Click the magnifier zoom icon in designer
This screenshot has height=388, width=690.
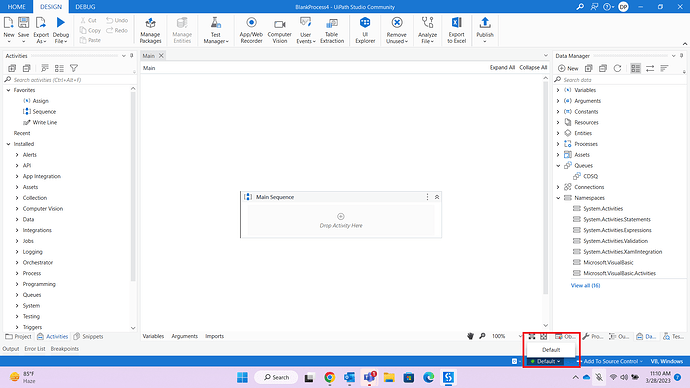pyautogui.click(x=482, y=336)
